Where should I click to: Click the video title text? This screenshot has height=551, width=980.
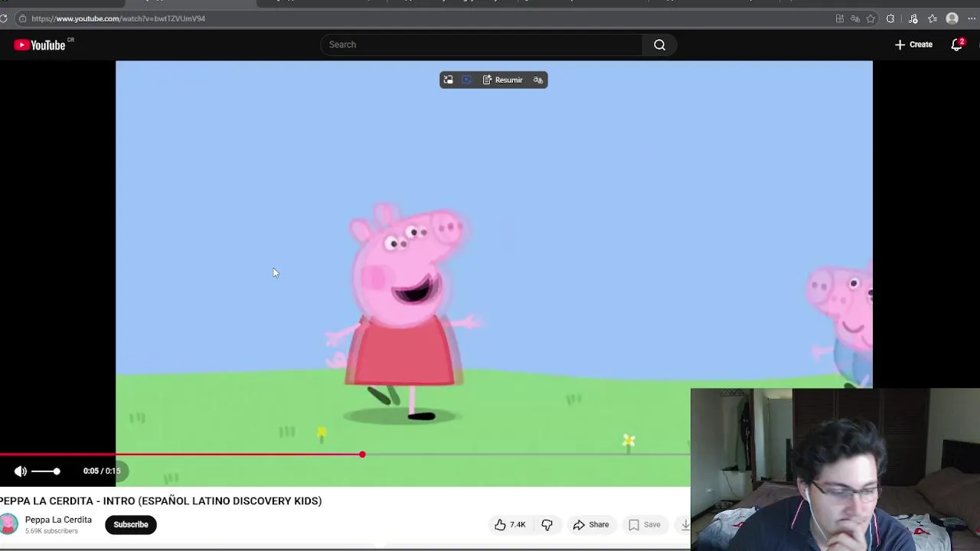click(161, 500)
